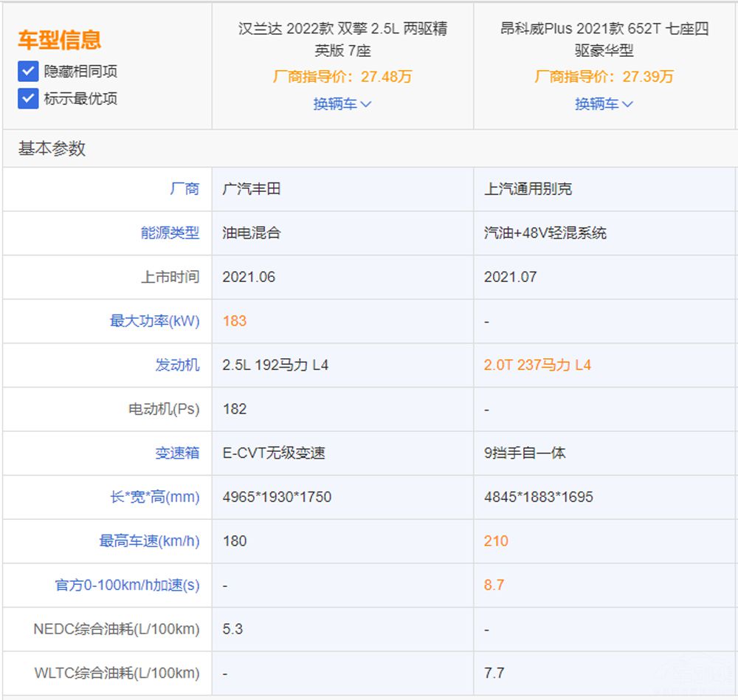738x700 pixels.
Task: Click the highlighted 2.0T 237马力 L4 value
Action: [x=537, y=365]
